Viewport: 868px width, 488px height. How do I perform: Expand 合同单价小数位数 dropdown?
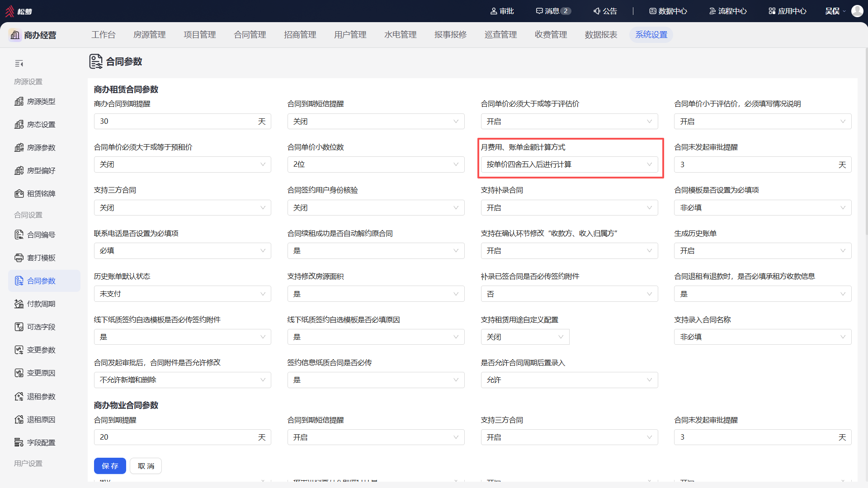coord(376,164)
